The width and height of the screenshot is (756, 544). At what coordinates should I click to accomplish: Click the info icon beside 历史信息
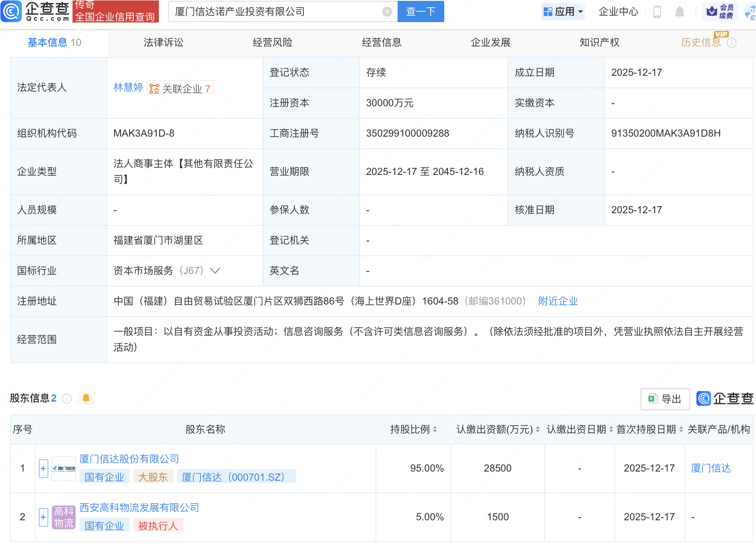(732, 42)
